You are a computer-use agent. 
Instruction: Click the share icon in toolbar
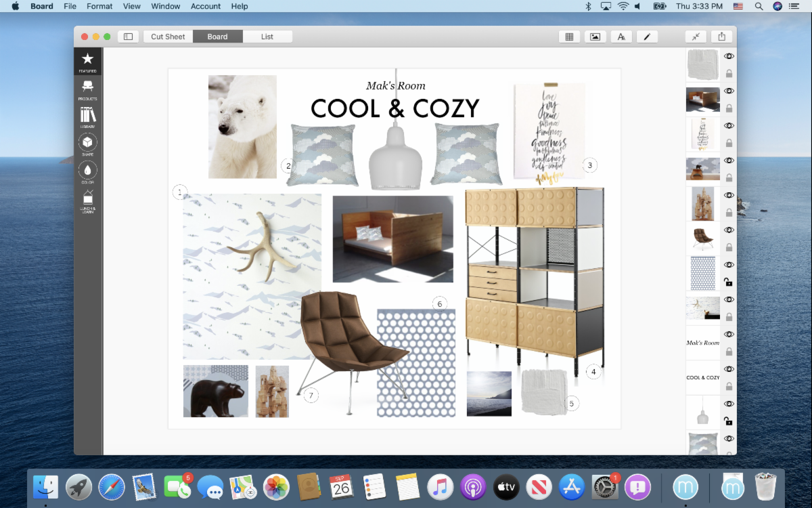(x=722, y=37)
